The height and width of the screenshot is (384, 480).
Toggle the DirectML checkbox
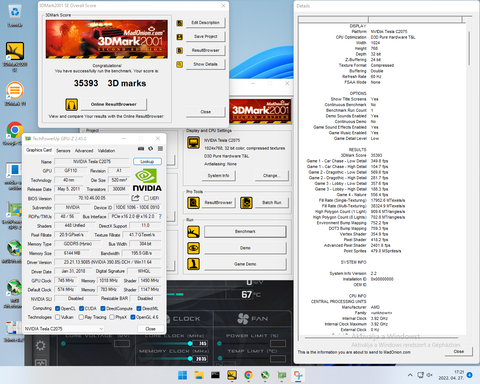(x=139, y=309)
